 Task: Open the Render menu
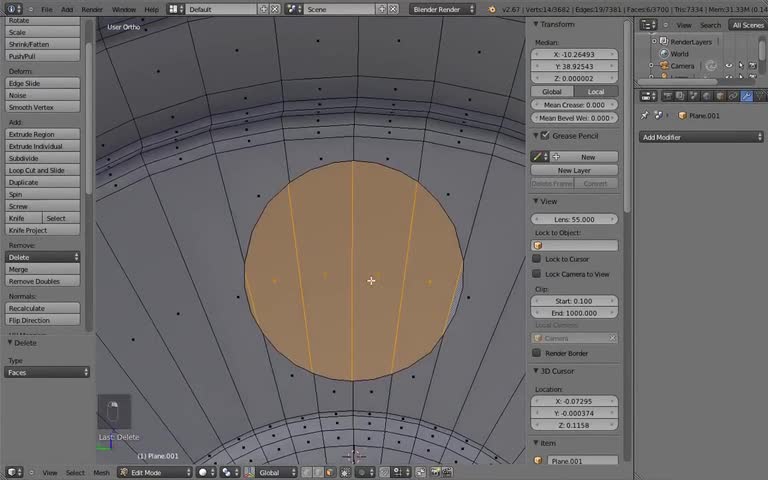[92, 9]
